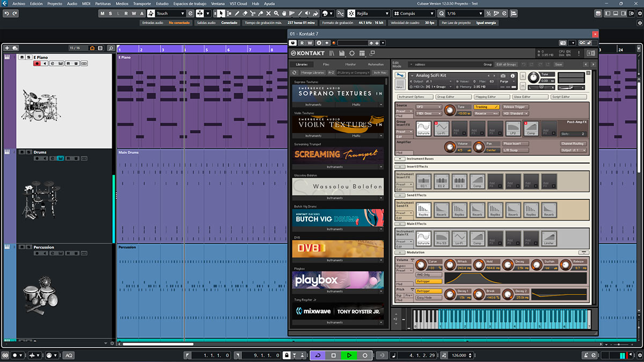Screen dimensions: 644x362
Task: Open the Compás grid type dropdown
Action: pos(414,13)
